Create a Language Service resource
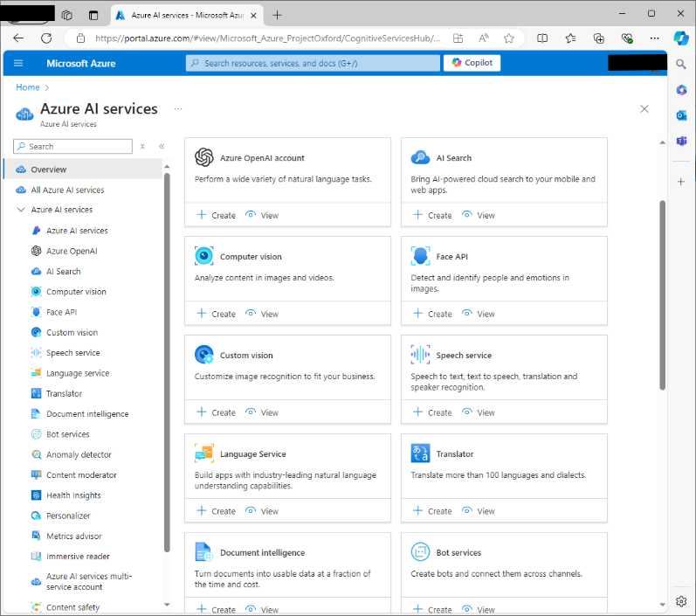 click(217, 511)
